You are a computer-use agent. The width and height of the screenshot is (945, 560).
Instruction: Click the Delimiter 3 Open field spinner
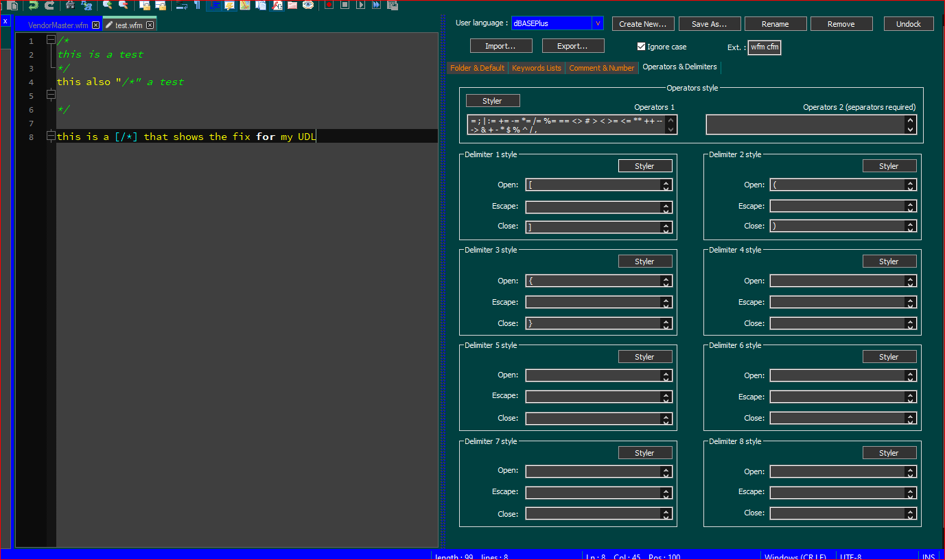click(x=666, y=281)
